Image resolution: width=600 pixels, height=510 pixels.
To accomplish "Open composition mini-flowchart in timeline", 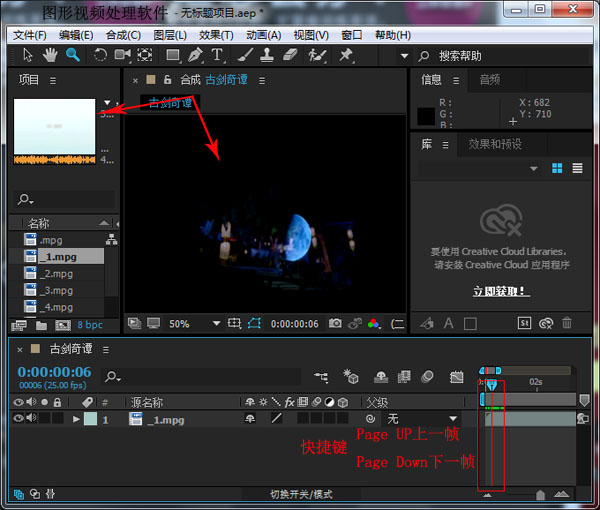I will (321, 377).
